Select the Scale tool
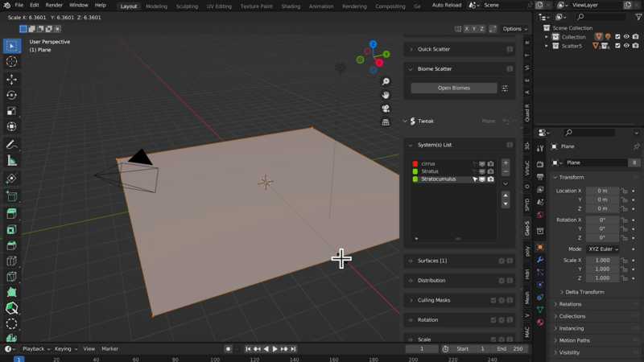Image resolution: width=644 pixels, height=362 pixels. coord(11,111)
